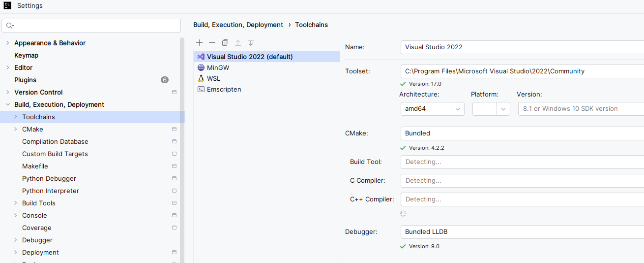The width and height of the screenshot is (644, 263).
Task: Add a new toolchain with plus icon
Action: (x=199, y=43)
